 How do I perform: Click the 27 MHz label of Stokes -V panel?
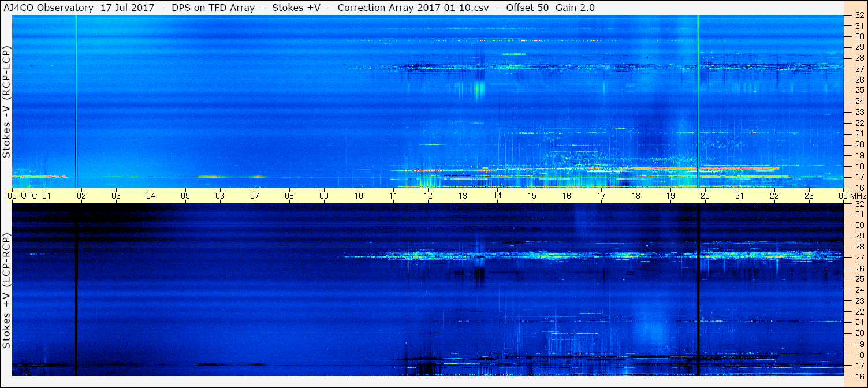click(859, 69)
